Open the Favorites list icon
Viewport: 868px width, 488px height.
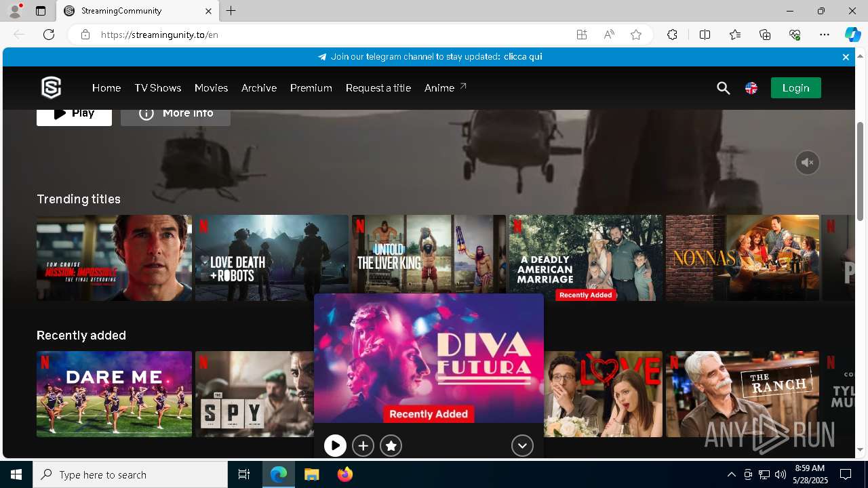pyautogui.click(x=735, y=35)
